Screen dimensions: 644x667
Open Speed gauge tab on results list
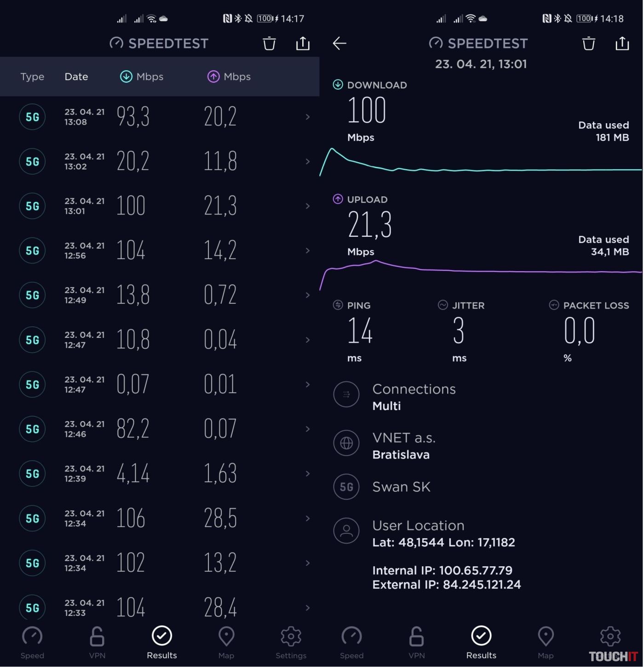(x=32, y=642)
